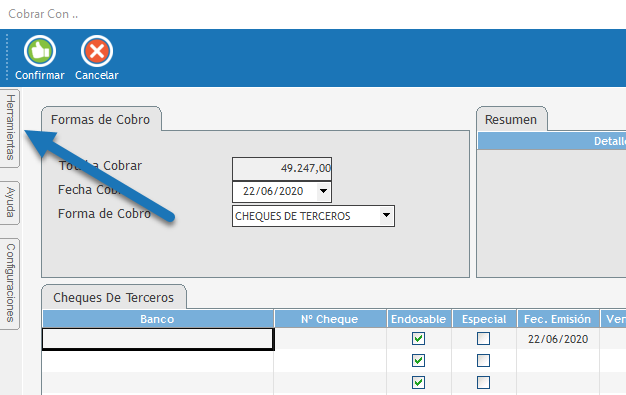Click the green Confirmar thumbs-up icon

tap(40, 51)
